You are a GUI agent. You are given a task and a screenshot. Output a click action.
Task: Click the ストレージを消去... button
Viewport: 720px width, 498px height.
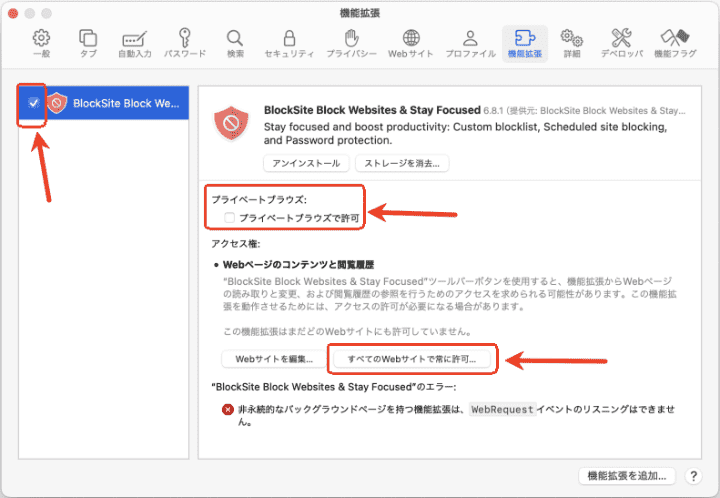coord(402,163)
